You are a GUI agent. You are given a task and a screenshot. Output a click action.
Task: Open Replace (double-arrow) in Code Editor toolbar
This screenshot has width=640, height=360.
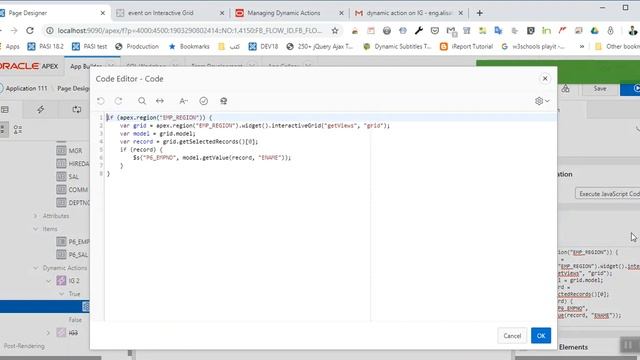tap(160, 101)
